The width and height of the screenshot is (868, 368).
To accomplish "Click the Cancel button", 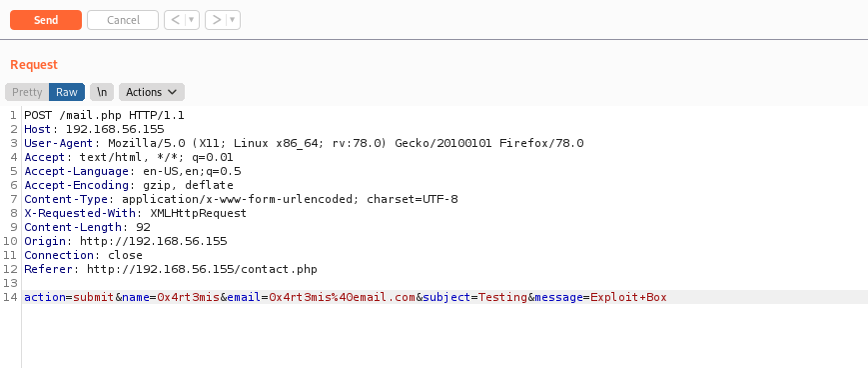I will coord(123,20).
